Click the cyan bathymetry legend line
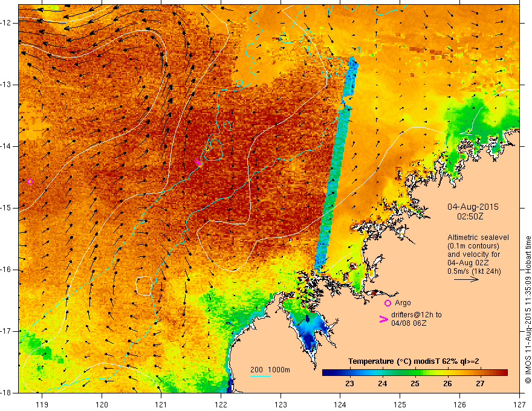532x411 pixels. 261,376
